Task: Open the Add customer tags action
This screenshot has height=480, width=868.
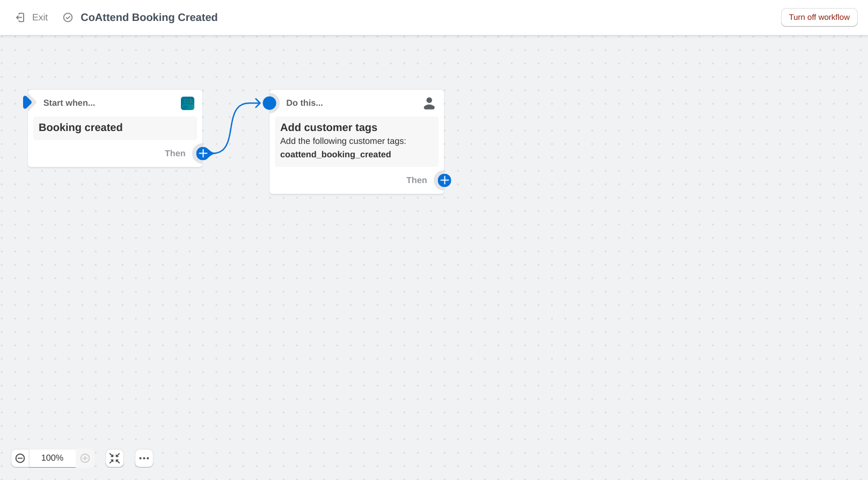Action: pos(329,128)
